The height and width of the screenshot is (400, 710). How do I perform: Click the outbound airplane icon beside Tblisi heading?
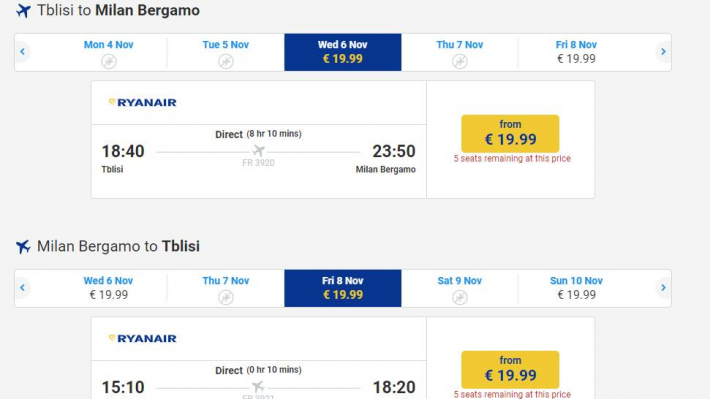coord(23,11)
